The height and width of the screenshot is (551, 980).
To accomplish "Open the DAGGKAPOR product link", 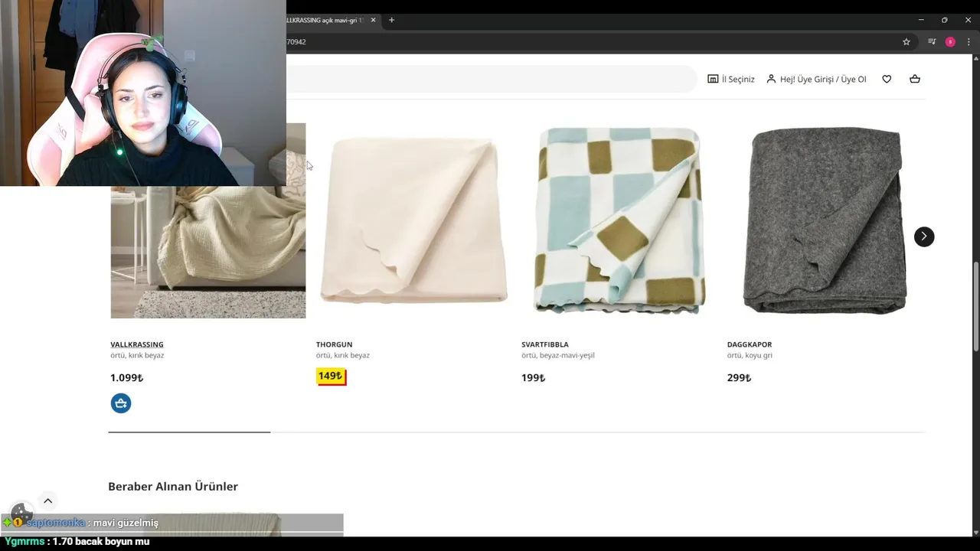I will 750,344.
